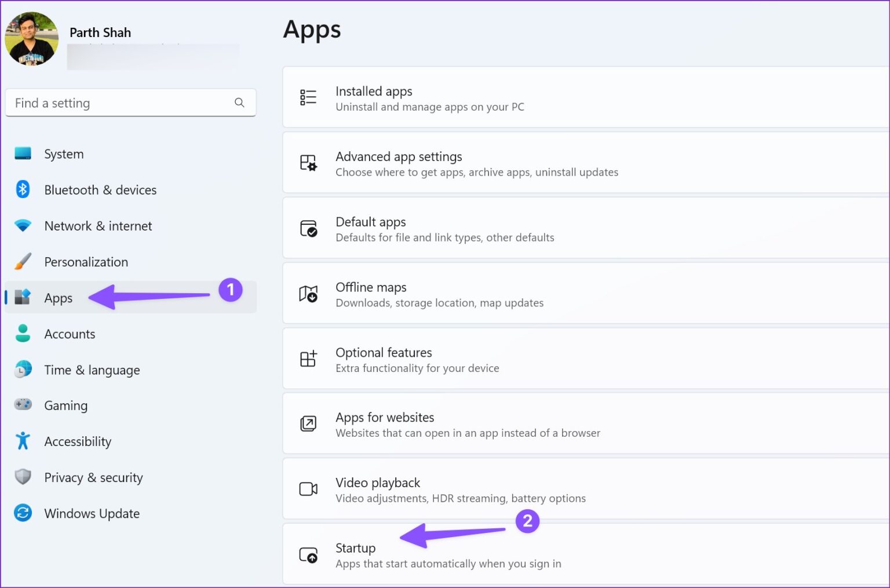Open Apps for websites settings
The image size is (890, 588).
[468, 423]
